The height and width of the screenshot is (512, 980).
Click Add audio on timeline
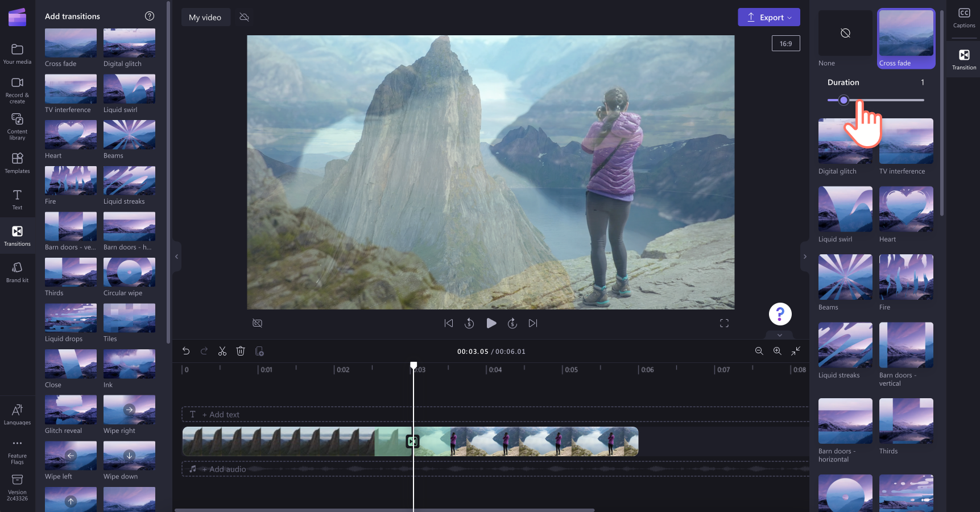pyautogui.click(x=224, y=469)
